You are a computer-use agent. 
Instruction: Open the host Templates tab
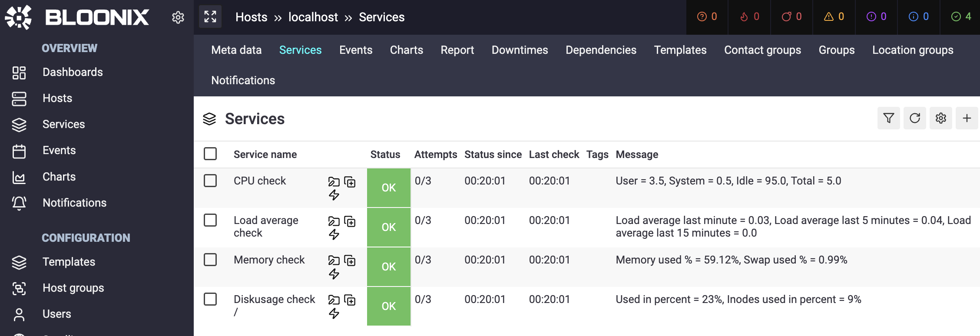click(680, 50)
